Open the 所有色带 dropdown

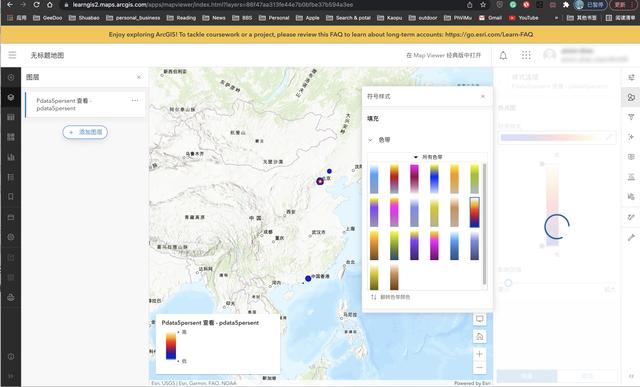click(x=428, y=157)
